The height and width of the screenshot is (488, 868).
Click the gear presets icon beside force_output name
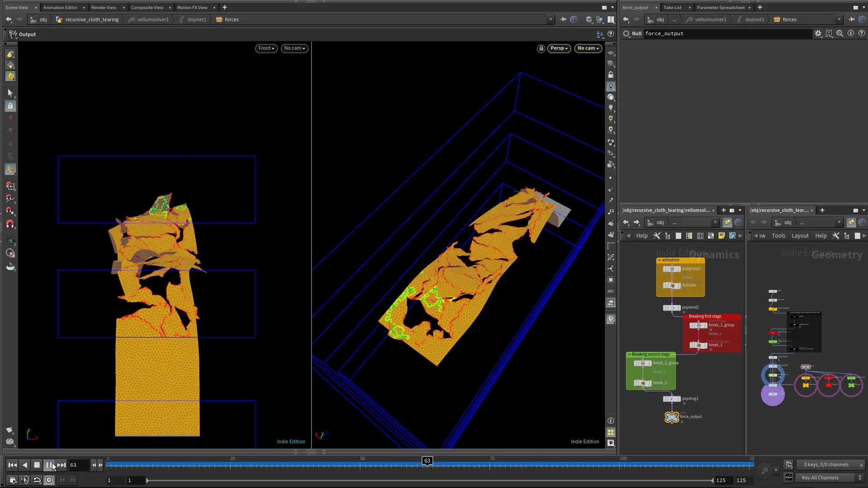tap(818, 33)
